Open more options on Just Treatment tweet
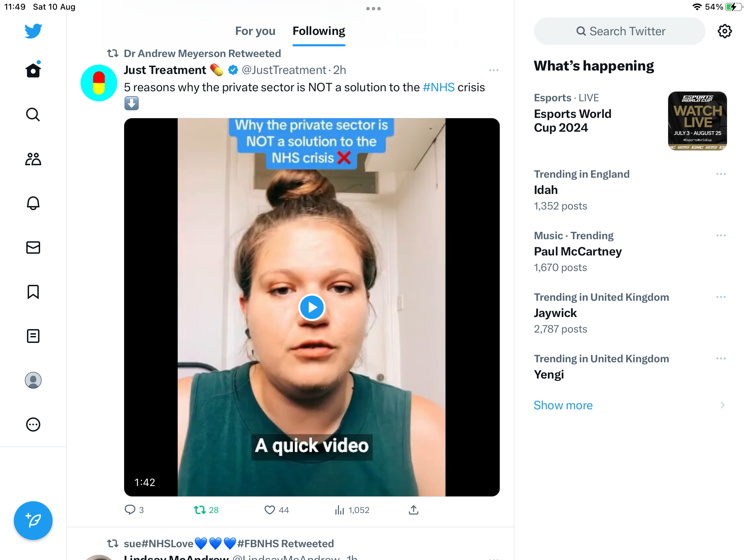The image size is (747, 560). (494, 70)
